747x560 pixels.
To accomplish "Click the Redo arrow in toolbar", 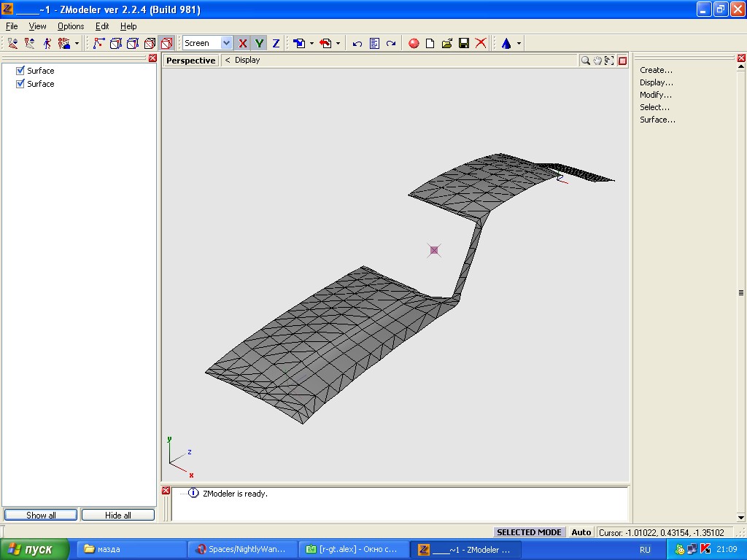I will click(x=391, y=44).
